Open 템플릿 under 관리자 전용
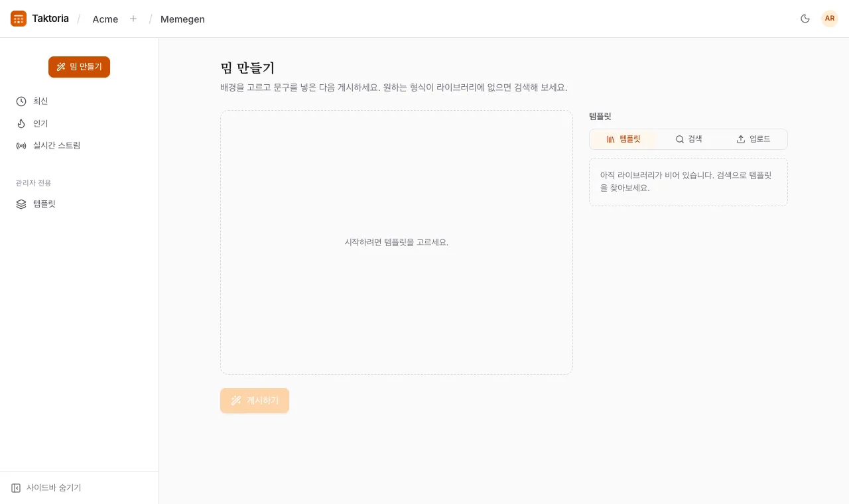 click(x=80, y=204)
